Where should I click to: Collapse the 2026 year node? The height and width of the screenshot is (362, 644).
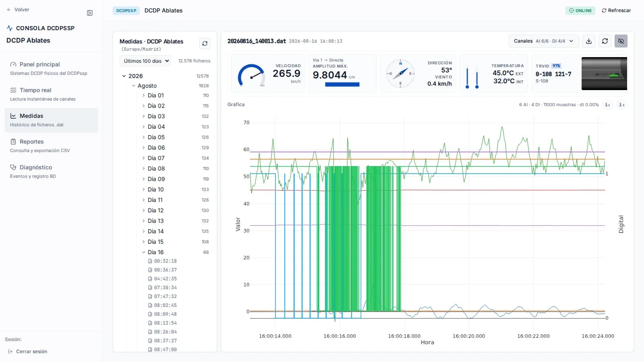coord(124,76)
